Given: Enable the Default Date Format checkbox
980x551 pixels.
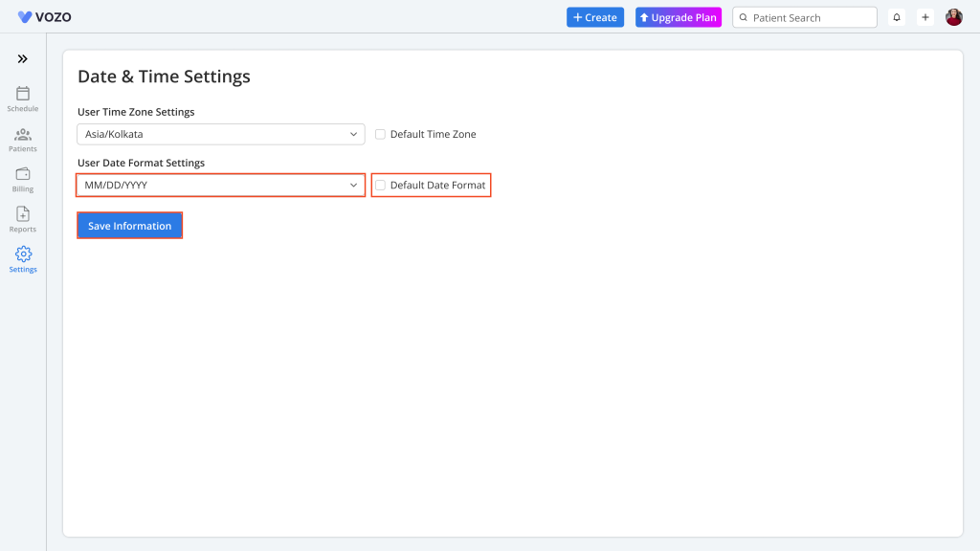Looking at the screenshot, I should [x=380, y=185].
